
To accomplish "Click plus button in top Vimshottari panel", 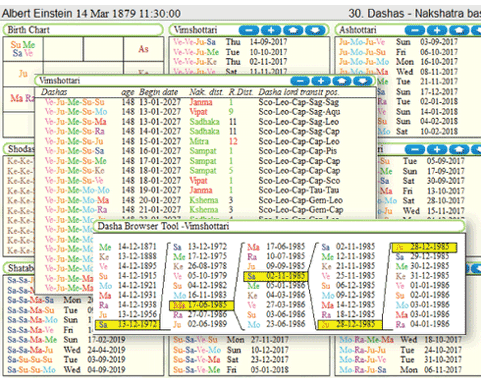I will pos(271,30).
